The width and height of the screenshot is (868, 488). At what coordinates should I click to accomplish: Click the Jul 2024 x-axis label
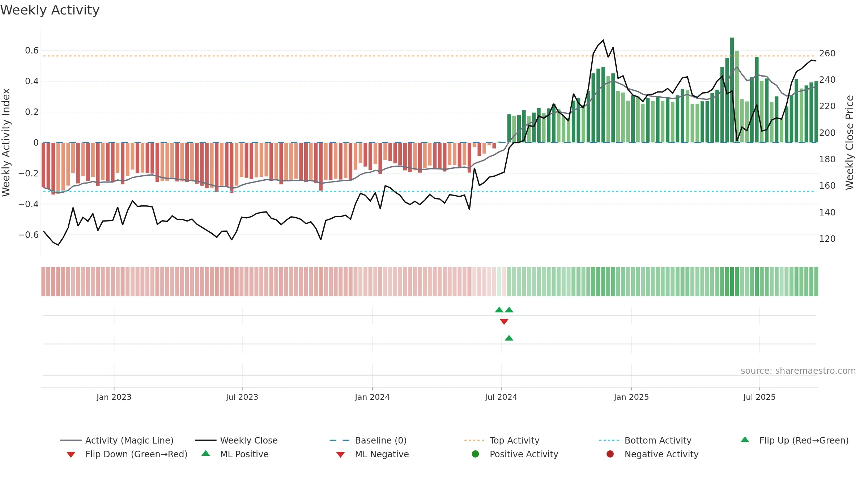pos(501,397)
